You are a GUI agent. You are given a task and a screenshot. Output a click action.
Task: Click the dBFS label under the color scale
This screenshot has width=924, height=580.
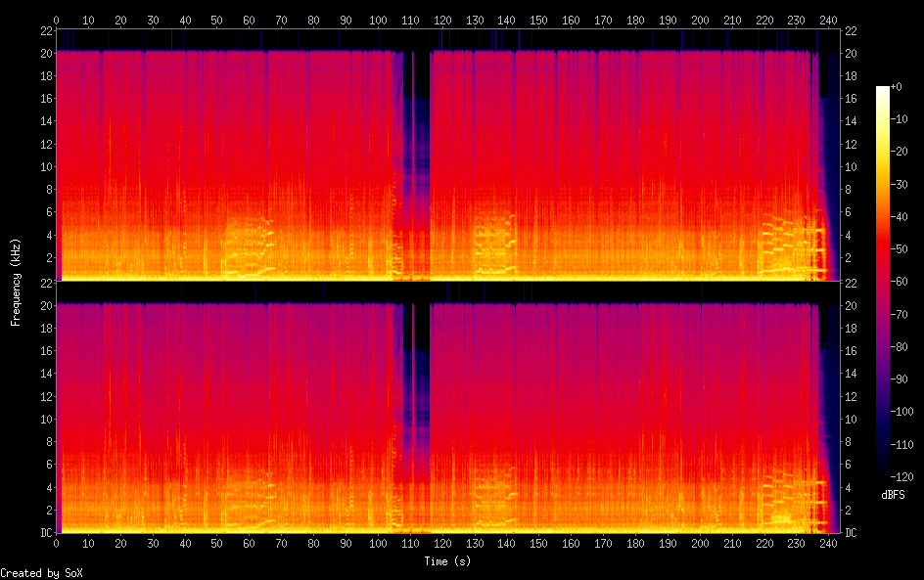click(893, 496)
